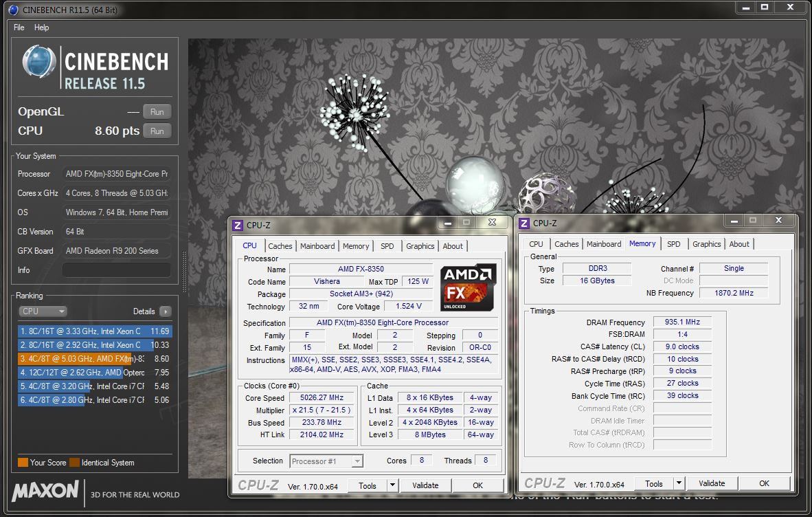
Task: Select ranking row 4C/8T @ 3.20 GHz Intel Core i7
Action: (95, 386)
